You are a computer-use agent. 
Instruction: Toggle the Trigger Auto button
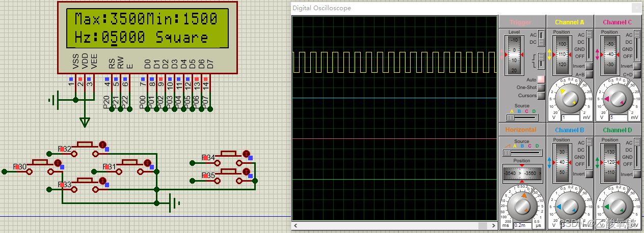(541, 79)
